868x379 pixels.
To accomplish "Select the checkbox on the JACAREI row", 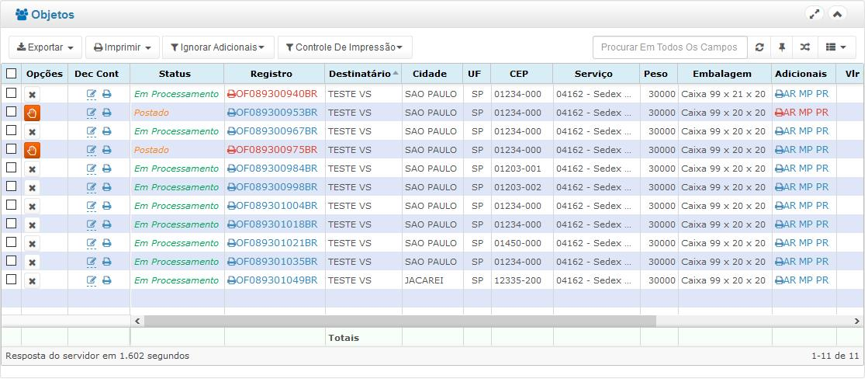I will point(11,280).
